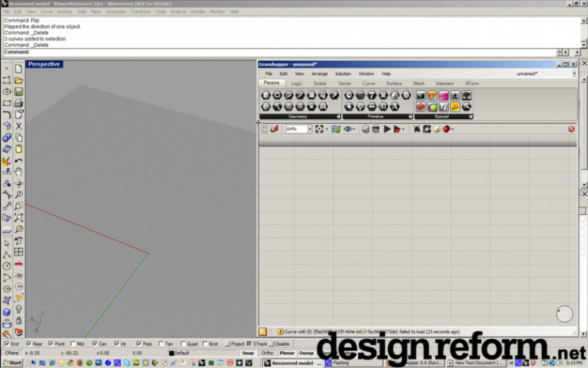This screenshot has height=368, width=588.
Task: Click the Grasshopper preview eye icon
Action: 347,129
